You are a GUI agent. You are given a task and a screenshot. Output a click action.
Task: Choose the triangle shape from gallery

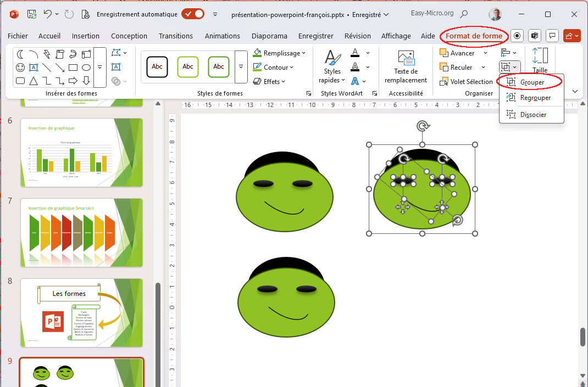coord(34,81)
